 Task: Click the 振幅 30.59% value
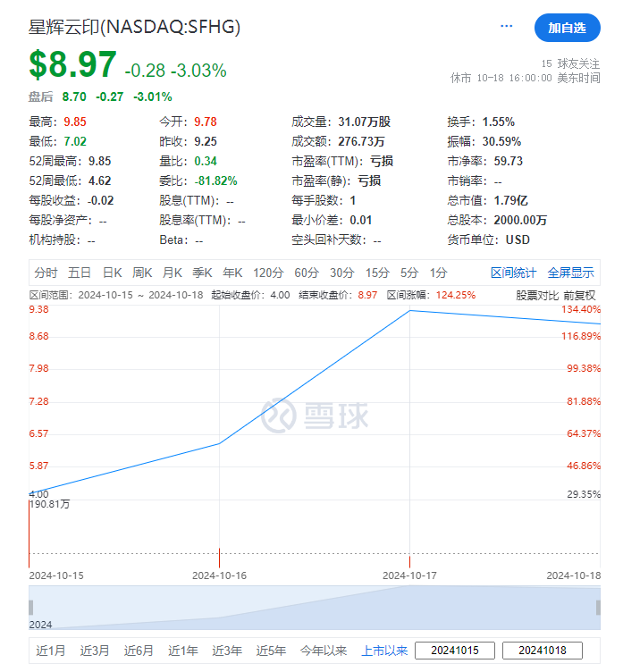point(501,141)
